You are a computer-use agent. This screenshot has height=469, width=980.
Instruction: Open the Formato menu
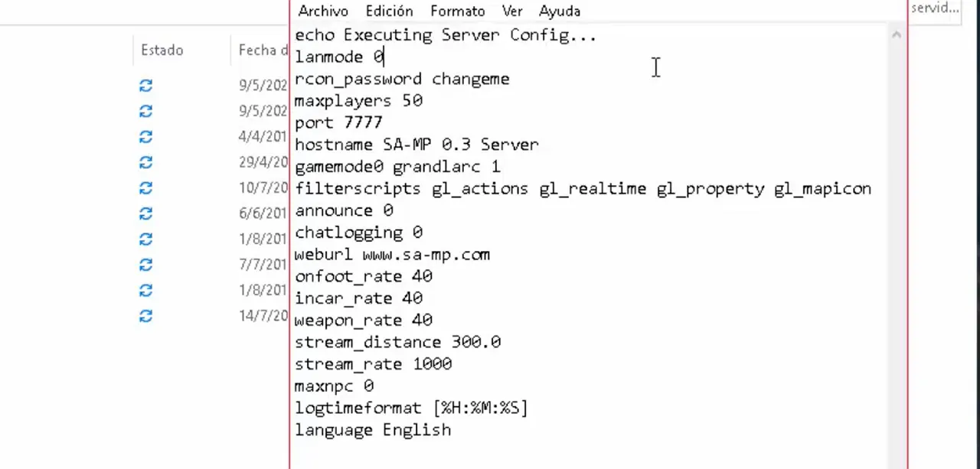[457, 11]
